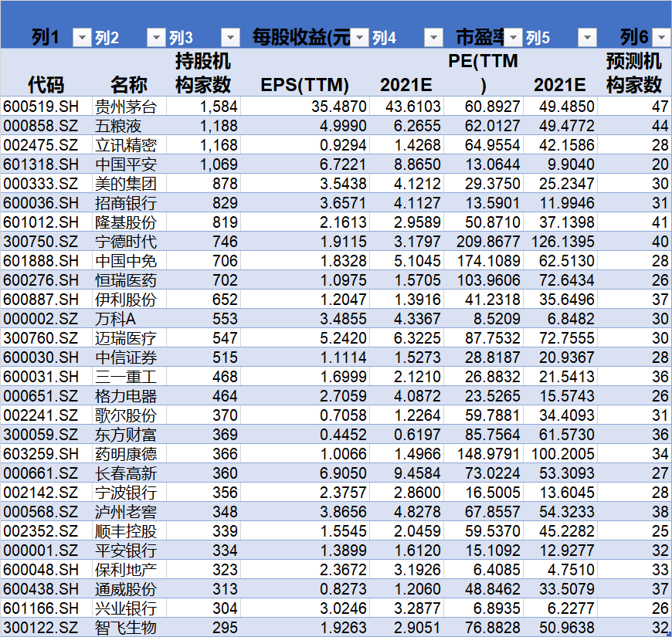The width and height of the screenshot is (672, 637).
Task: Select the 持股机构家数 header cell
Action: pyautogui.click(x=203, y=72)
